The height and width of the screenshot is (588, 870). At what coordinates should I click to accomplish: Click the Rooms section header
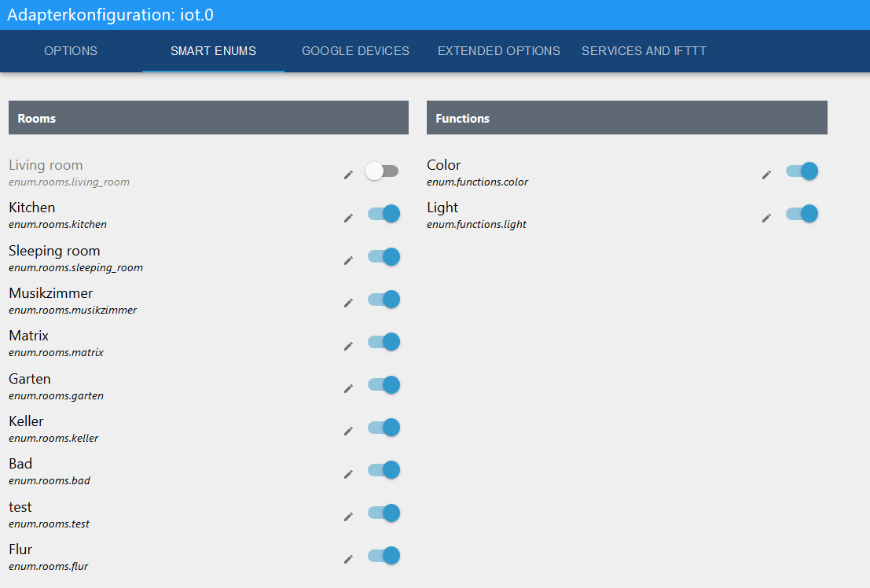point(208,118)
